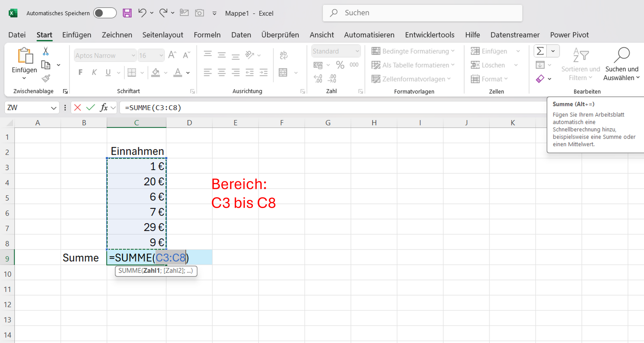Toggle bold formatting F button
The image size is (644, 343).
80,72
